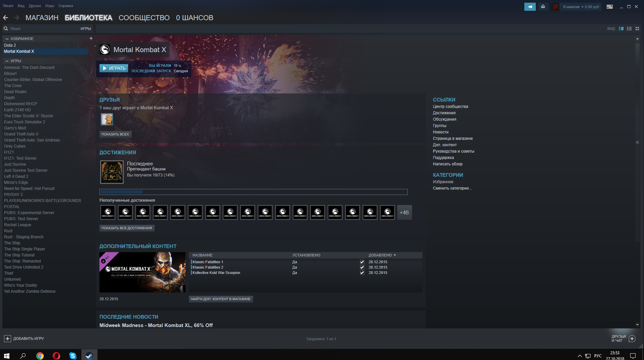Click the red account avatar icon
Viewport: 644px width, 360px height.
tap(555, 7)
